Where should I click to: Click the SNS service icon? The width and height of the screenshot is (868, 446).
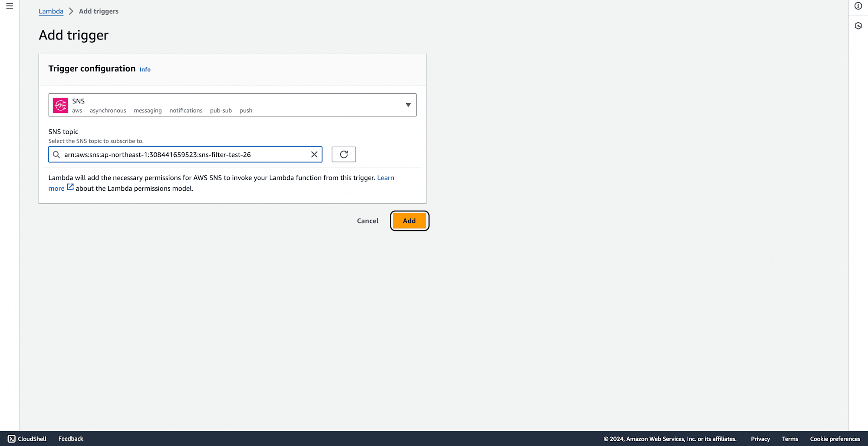point(60,105)
